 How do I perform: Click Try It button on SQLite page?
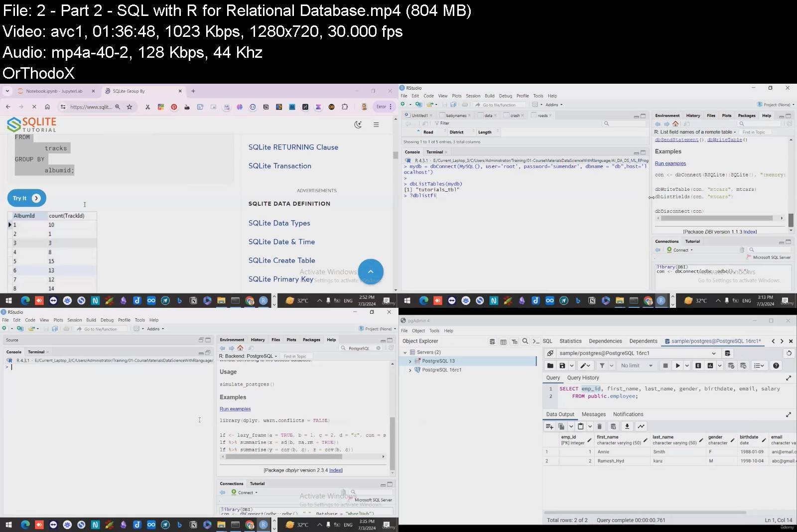[x=26, y=198]
